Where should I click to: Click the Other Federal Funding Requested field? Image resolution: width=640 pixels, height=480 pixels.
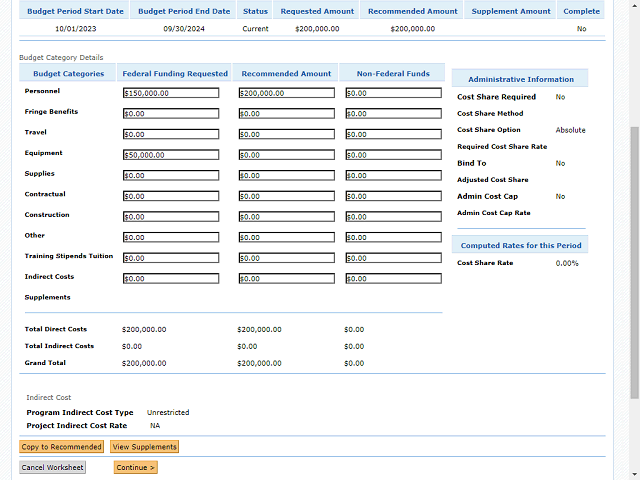point(170,238)
